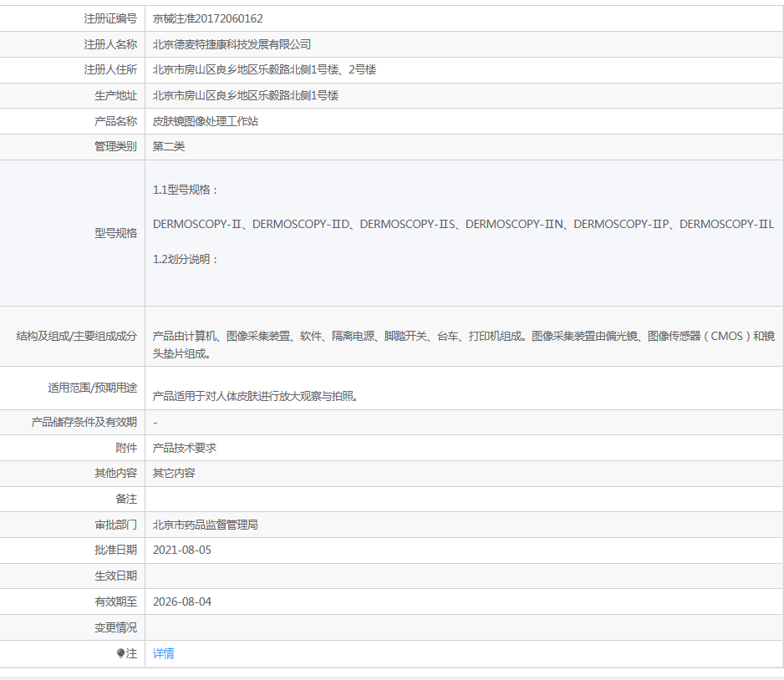784x680 pixels.
Task: Click the 变更情况 row label
Action: coord(115,627)
